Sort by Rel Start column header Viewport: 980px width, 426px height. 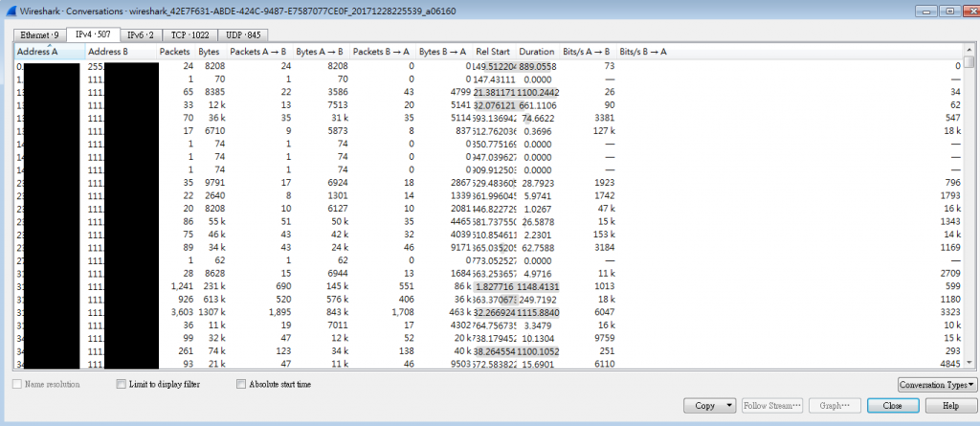493,52
